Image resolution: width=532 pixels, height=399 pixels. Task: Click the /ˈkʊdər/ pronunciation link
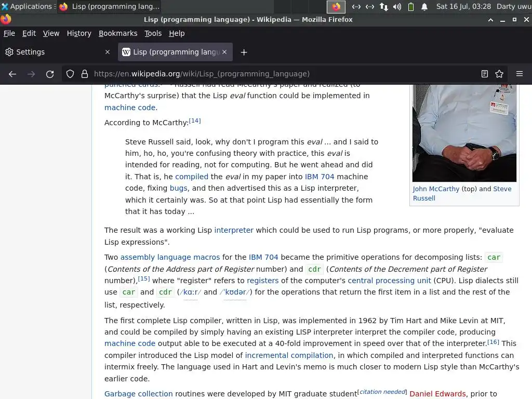click(235, 292)
